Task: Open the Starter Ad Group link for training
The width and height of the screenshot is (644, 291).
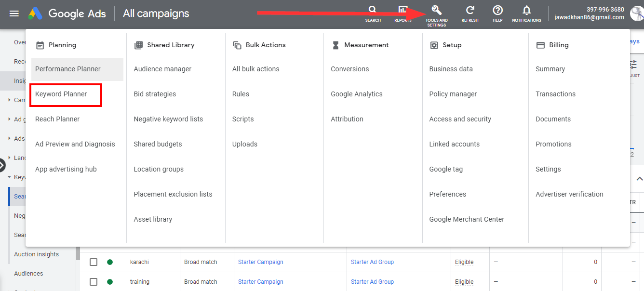Action: click(x=372, y=282)
